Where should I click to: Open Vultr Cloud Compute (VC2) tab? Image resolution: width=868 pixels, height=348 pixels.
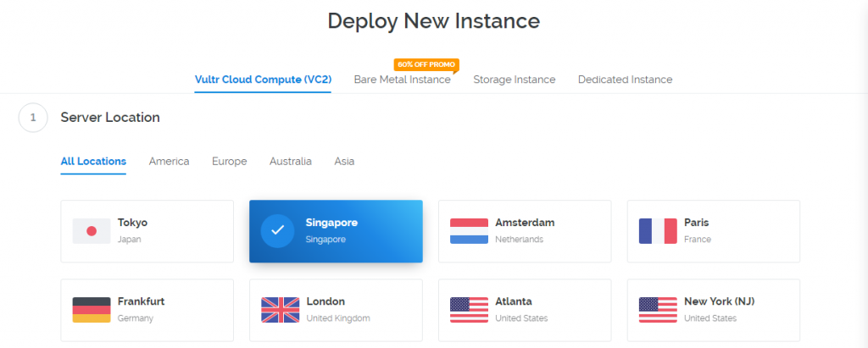[x=263, y=80]
